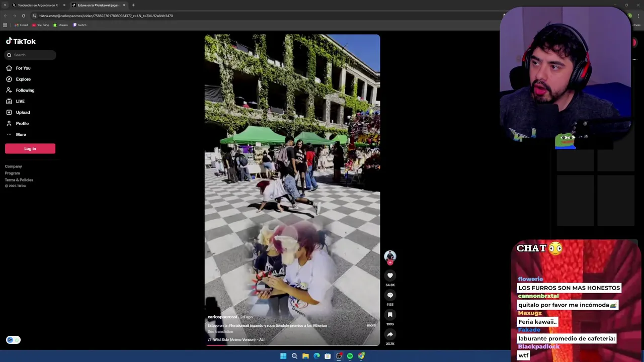Switch to Chrome in taskbar

(x=361, y=356)
